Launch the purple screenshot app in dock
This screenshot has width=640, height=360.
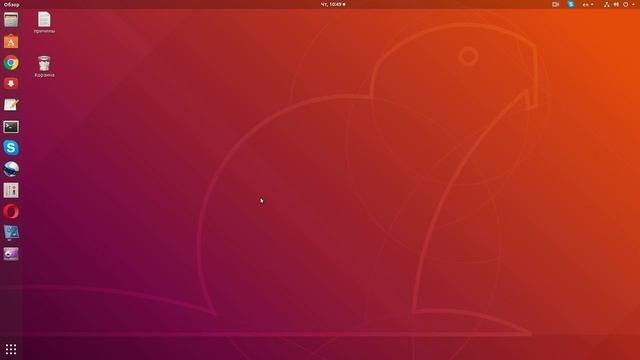[11, 254]
